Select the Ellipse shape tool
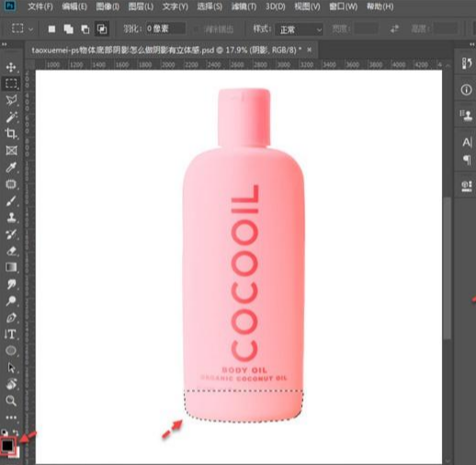 click(11, 350)
